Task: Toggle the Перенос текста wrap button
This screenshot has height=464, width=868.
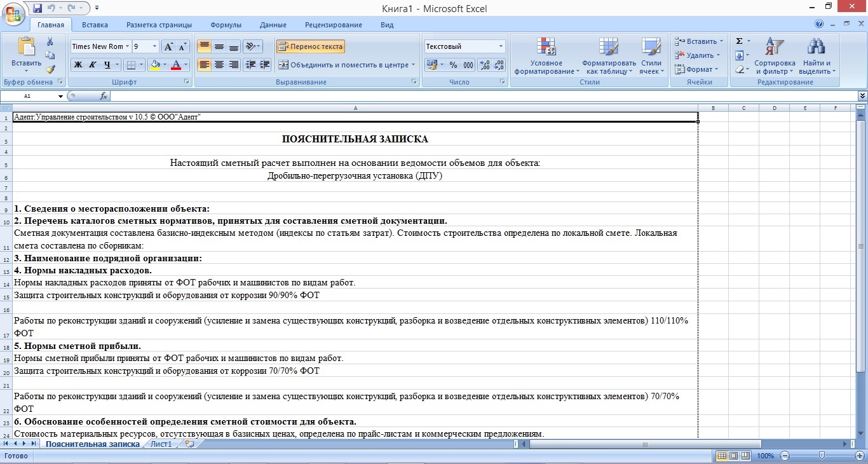Action: pyautogui.click(x=311, y=46)
